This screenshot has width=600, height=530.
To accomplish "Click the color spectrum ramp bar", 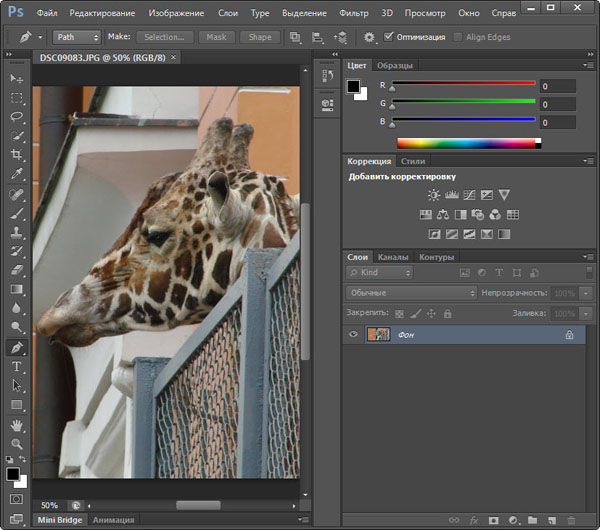I will (x=468, y=143).
